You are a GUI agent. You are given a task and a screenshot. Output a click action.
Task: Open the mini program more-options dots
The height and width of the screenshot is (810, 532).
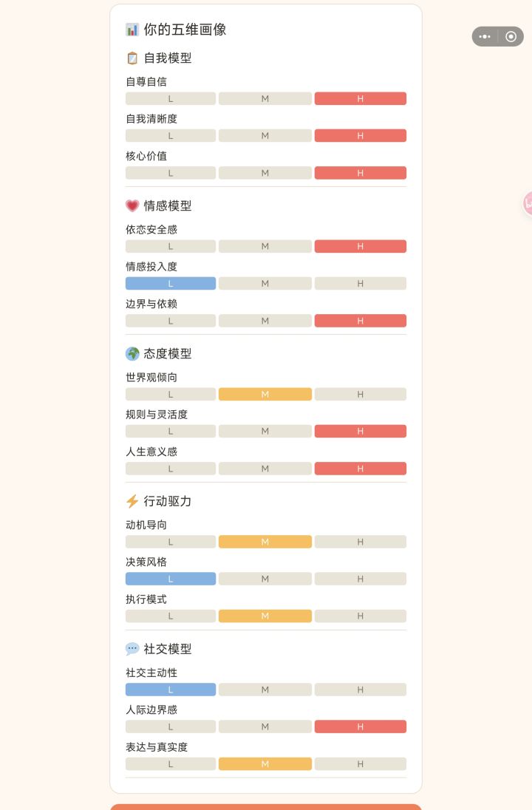click(485, 36)
